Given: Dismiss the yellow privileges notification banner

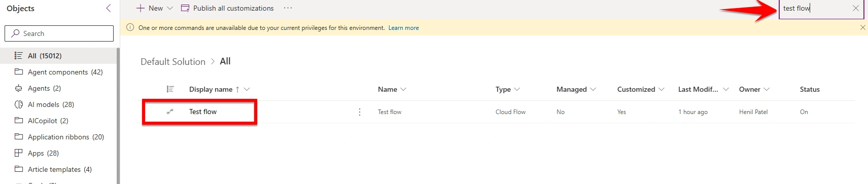Looking at the screenshot, I should click(862, 27).
